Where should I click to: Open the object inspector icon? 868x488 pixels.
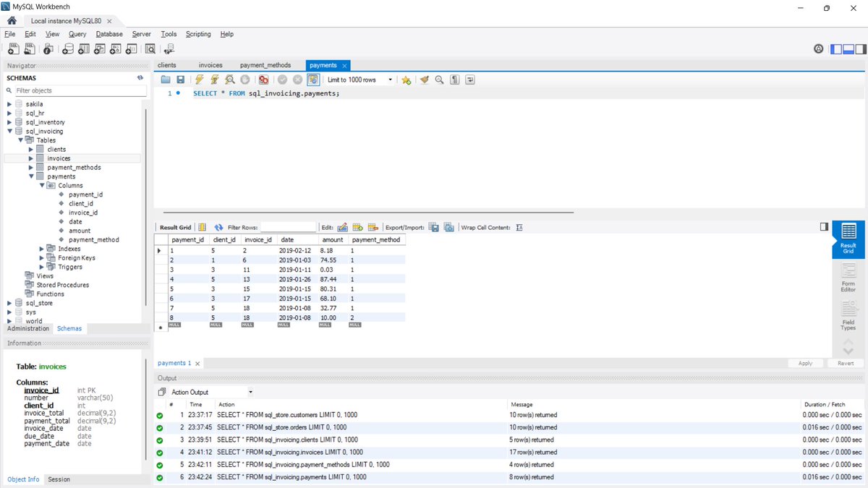(48, 48)
